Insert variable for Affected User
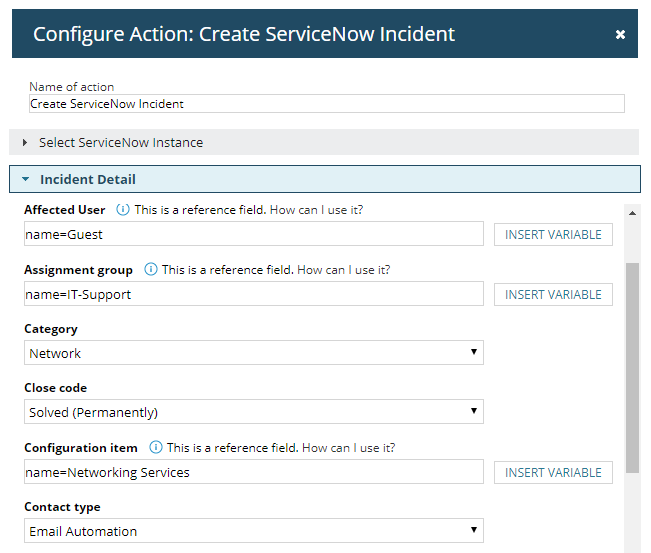The image size is (651, 553). [x=553, y=235]
